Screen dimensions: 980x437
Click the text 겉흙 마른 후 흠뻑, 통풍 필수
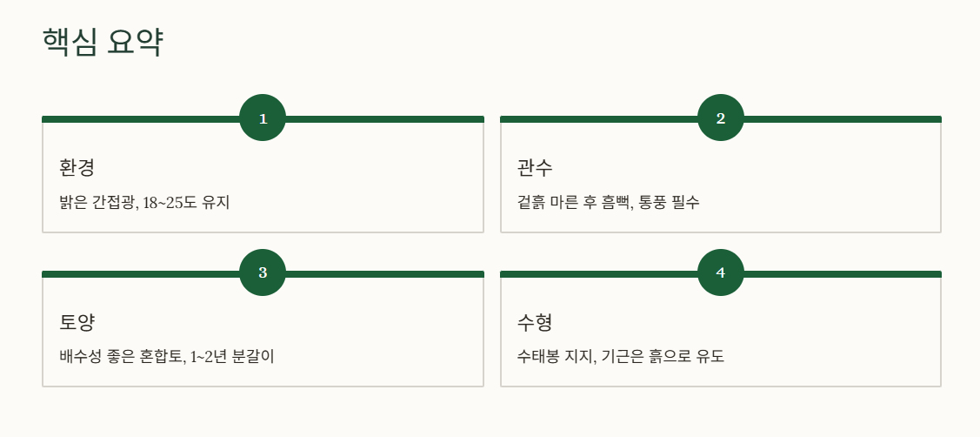pos(609,202)
